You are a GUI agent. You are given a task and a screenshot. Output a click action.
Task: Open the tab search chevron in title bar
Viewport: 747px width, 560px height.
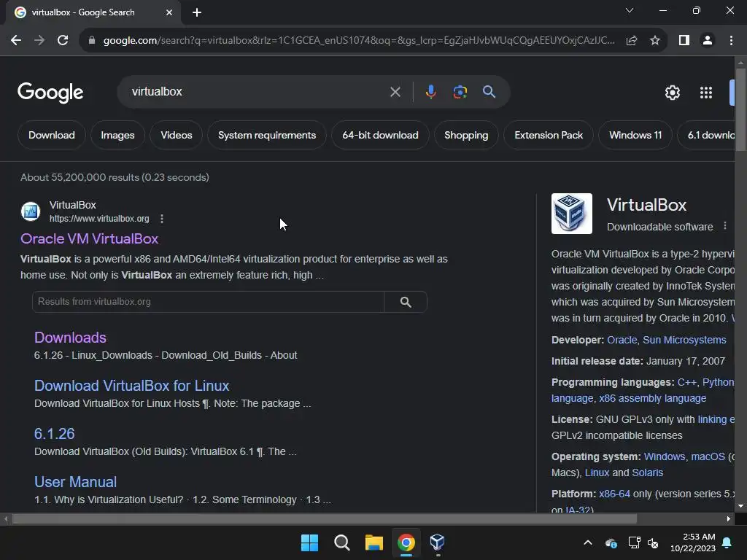[630, 10]
